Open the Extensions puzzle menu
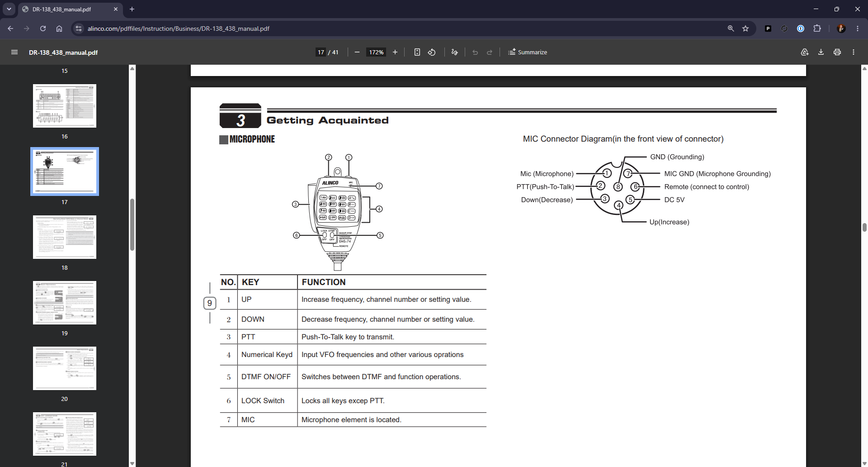This screenshot has height=467, width=868. click(817, 29)
